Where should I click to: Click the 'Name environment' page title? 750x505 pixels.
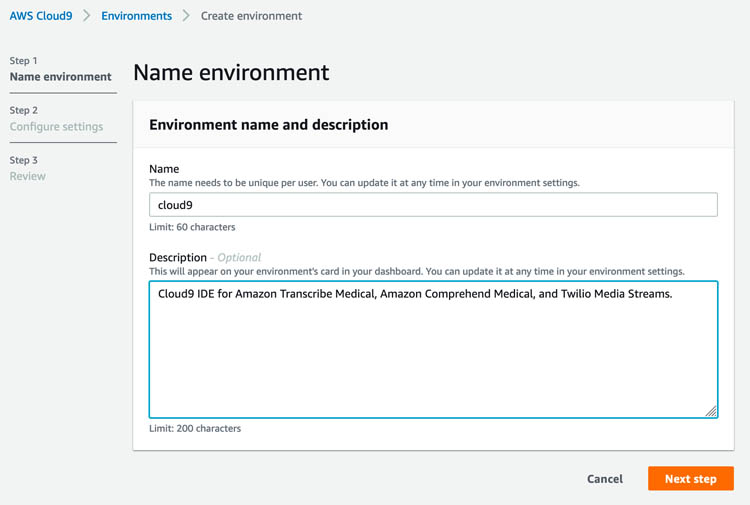point(231,73)
